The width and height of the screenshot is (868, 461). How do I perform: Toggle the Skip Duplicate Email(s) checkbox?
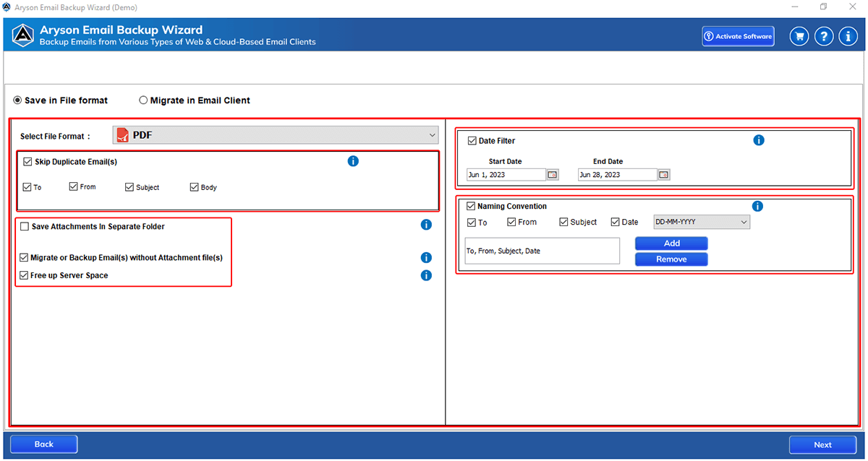point(27,162)
